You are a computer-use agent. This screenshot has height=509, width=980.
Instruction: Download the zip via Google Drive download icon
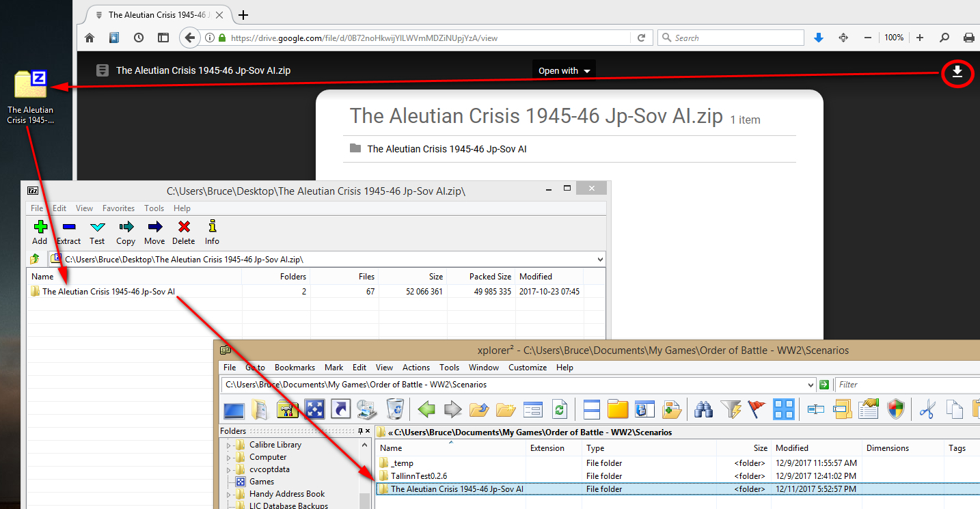coord(957,72)
